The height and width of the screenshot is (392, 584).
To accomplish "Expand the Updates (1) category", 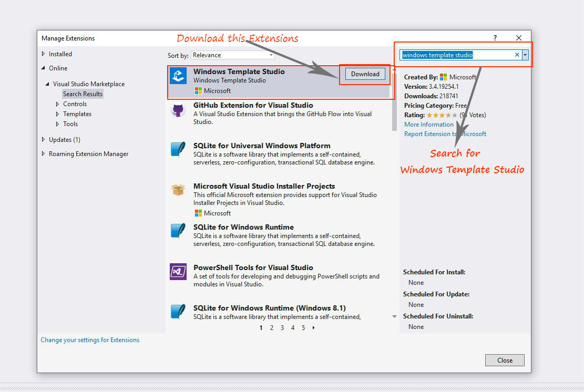I will [x=43, y=140].
